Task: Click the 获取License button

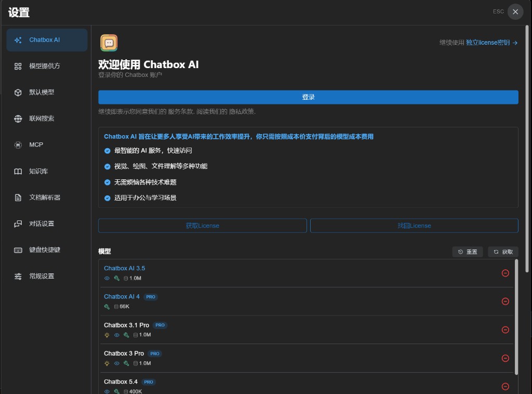Action: click(x=203, y=226)
